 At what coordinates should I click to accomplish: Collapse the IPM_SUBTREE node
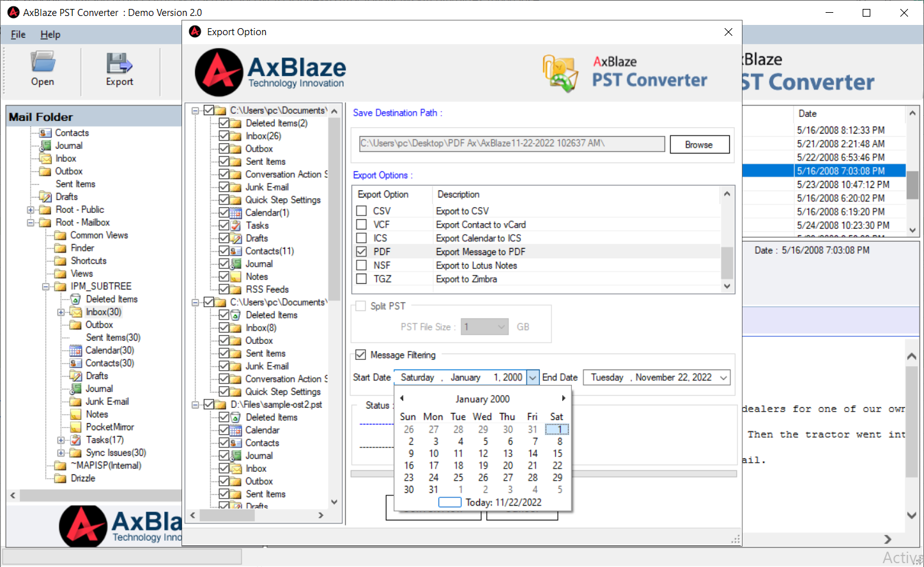[x=45, y=286]
